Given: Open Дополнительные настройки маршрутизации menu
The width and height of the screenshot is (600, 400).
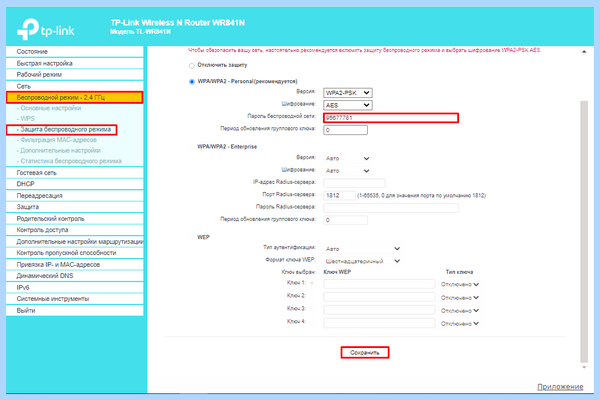Looking at the screenshot, I should pos(75,242).
